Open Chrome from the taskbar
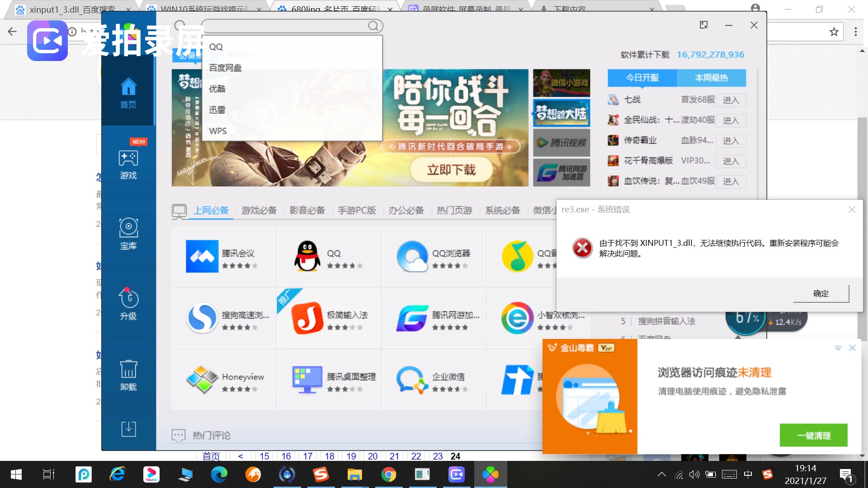 click(389, 474)
